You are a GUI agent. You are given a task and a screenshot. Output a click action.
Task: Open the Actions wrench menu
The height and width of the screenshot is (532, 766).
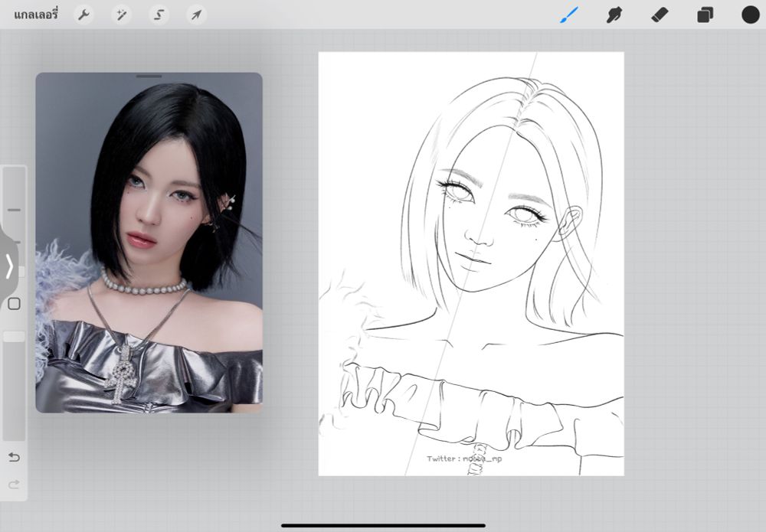pyautogui.click(x=83, y=15)
